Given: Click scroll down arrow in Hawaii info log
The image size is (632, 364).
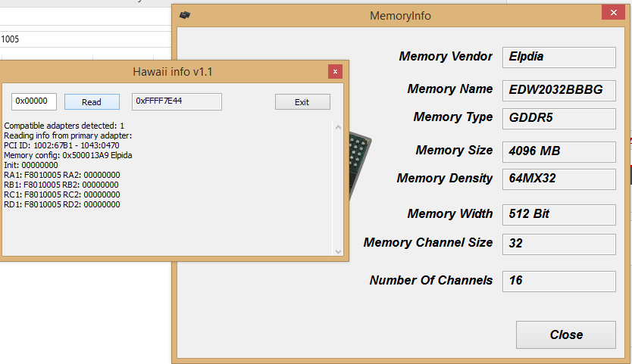Looking at the screenshot, I should pos(338,252).
